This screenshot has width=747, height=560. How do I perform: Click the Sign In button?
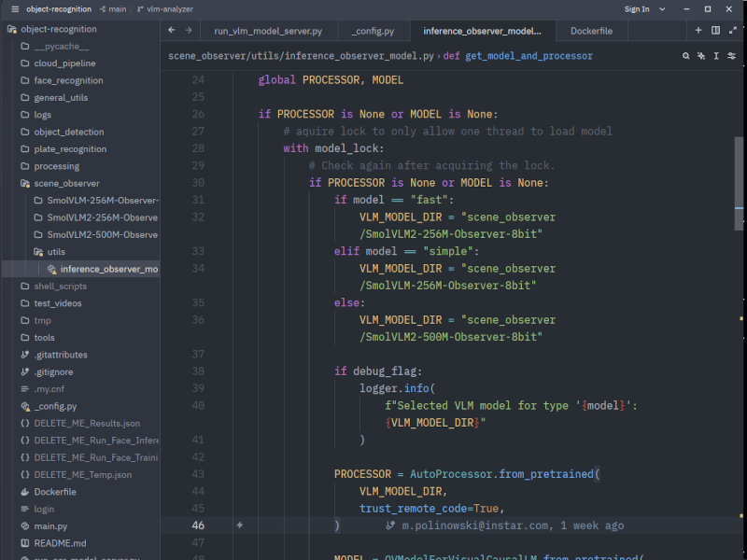pyautogui.click(x=637, y=9)
